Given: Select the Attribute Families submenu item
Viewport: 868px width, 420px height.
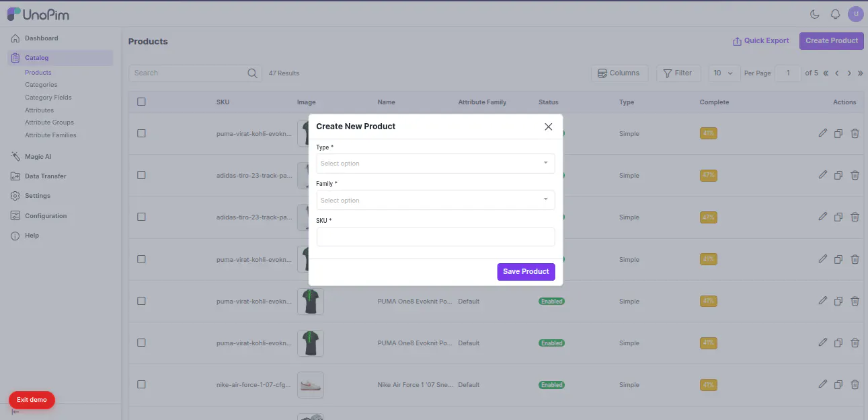Looking at the screenshot, I should [x=50, y=135].
